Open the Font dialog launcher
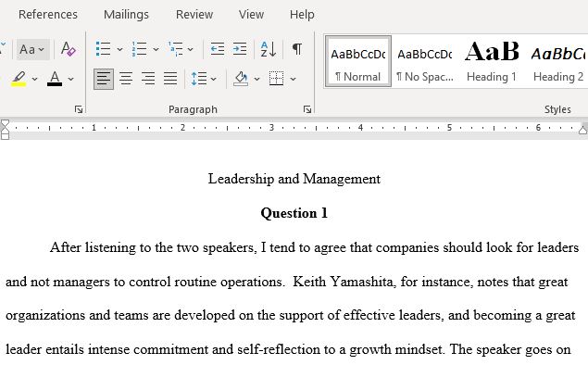Screen dimensions: 588x365 tap(79, 109)
